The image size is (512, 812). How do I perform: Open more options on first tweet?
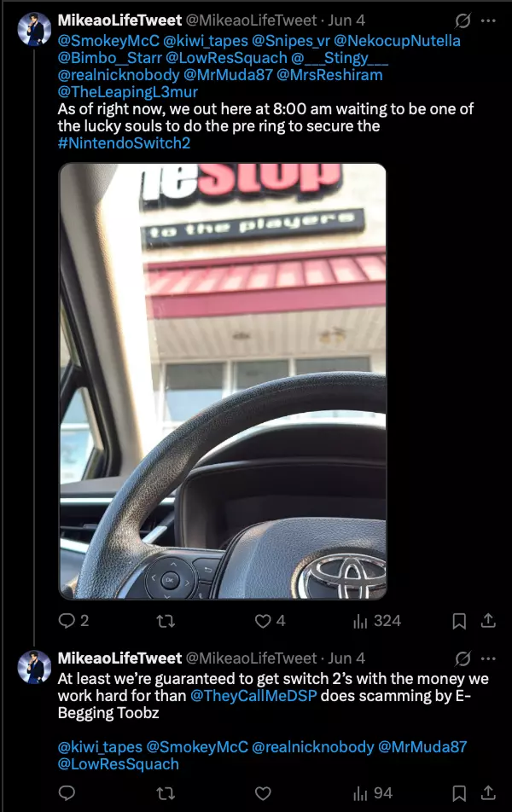[488, 20]
